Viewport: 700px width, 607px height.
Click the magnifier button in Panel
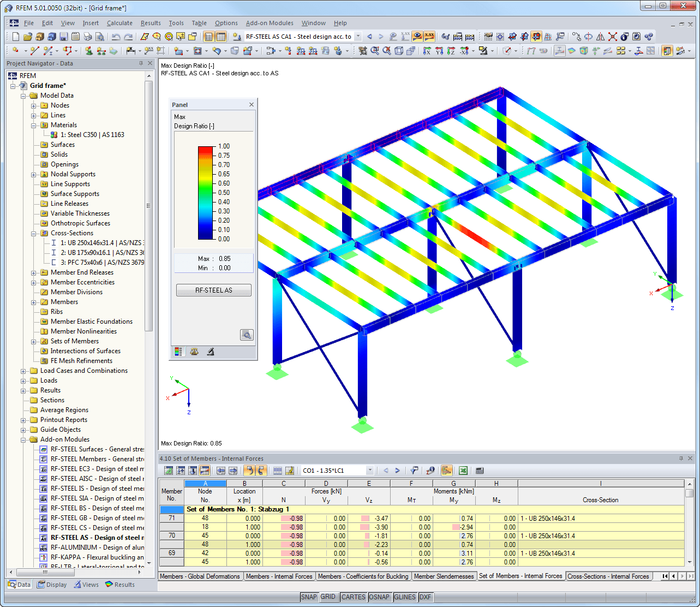click(247, 335)
